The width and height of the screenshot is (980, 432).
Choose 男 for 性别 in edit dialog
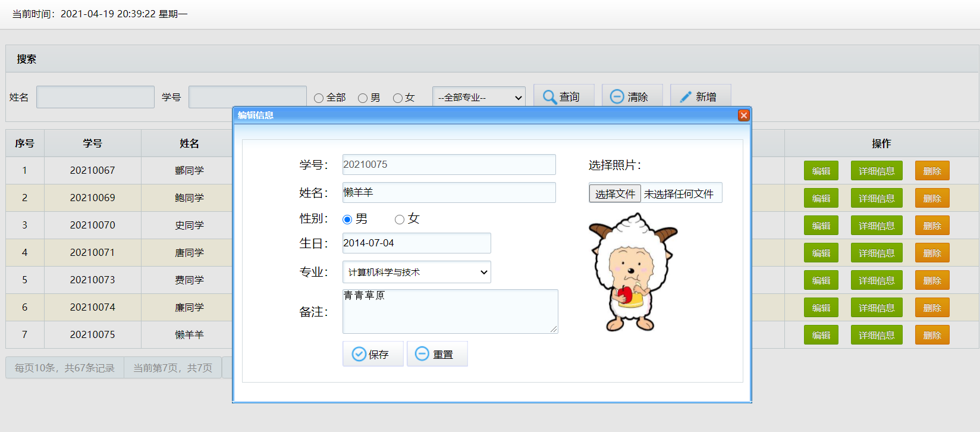coord(347,220)
